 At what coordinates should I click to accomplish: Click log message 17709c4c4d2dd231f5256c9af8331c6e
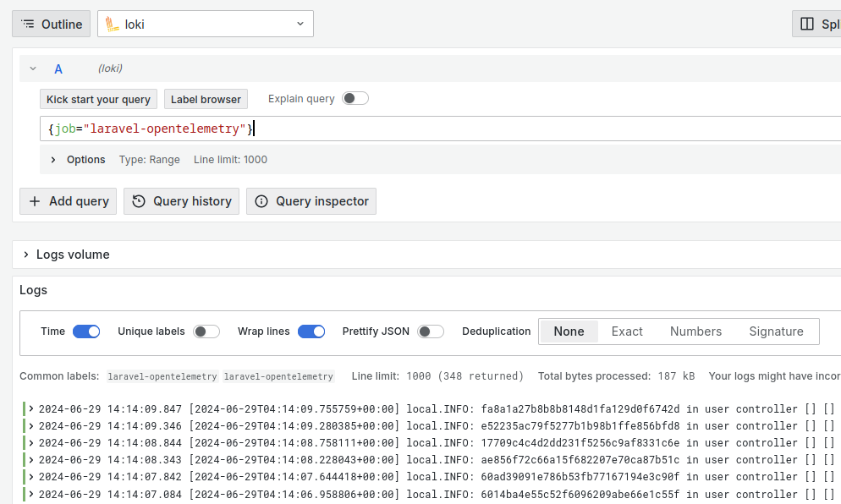coord(580,443)
